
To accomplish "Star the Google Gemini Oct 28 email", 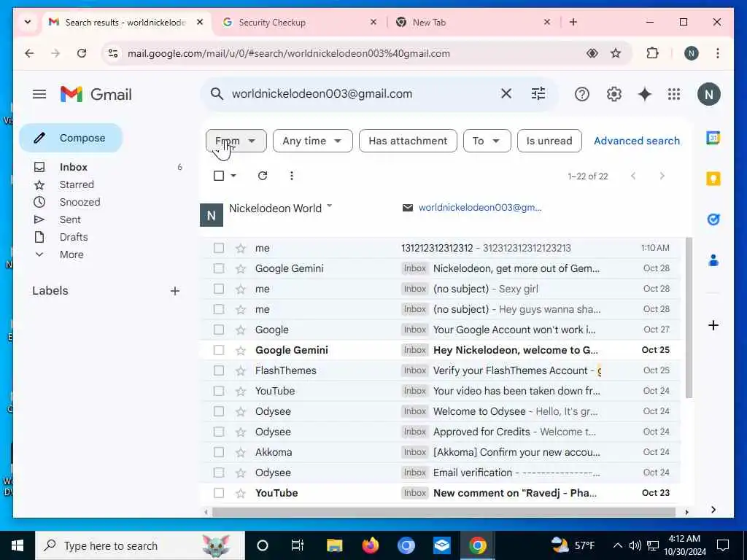I will tap(241, 268).
